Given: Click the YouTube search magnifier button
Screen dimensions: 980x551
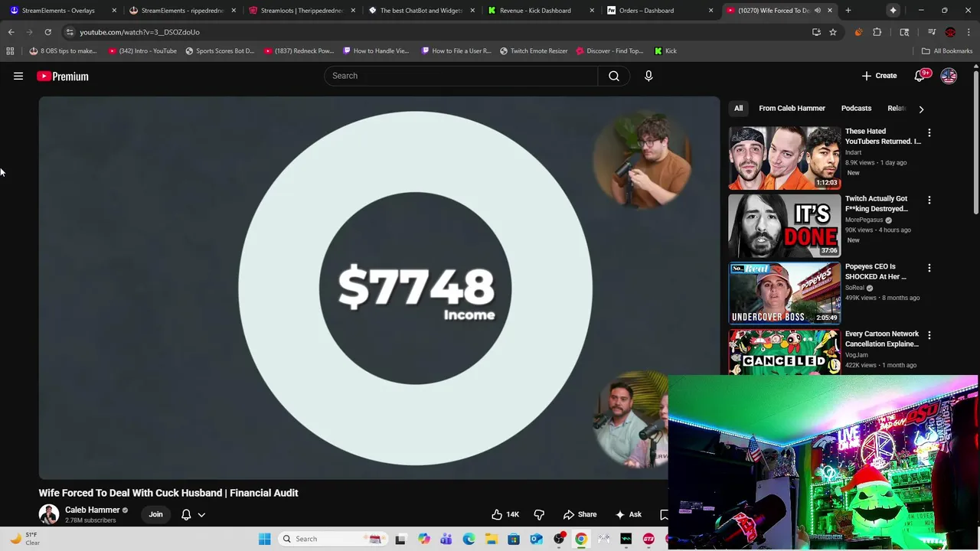Looking at the screenshot, I should click(x=613, y=76).
